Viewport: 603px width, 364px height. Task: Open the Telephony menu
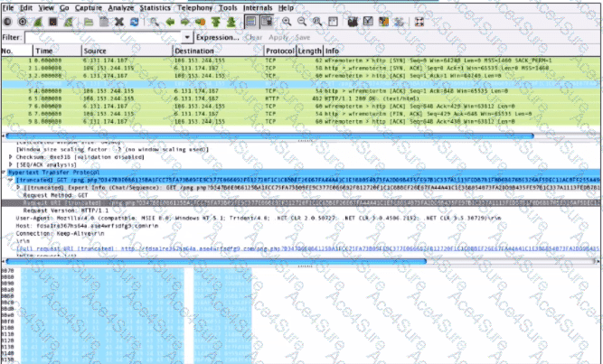(x=195, y=6)
